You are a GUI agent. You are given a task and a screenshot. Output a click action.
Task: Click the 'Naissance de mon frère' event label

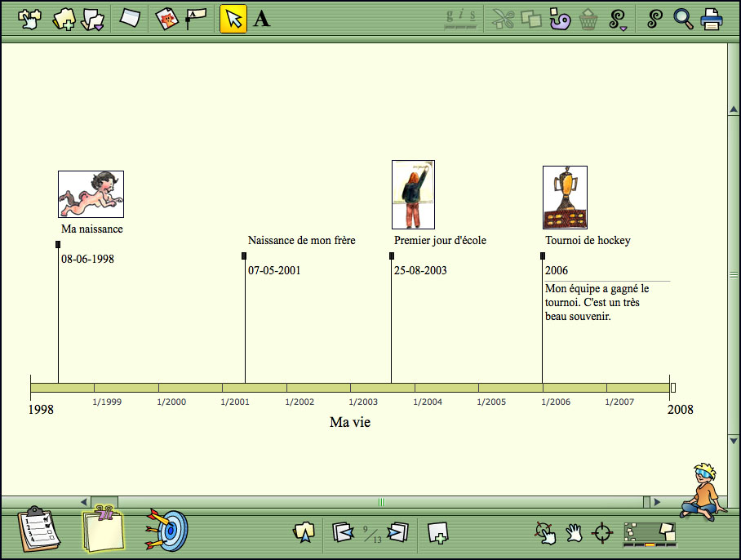(301, 240)
